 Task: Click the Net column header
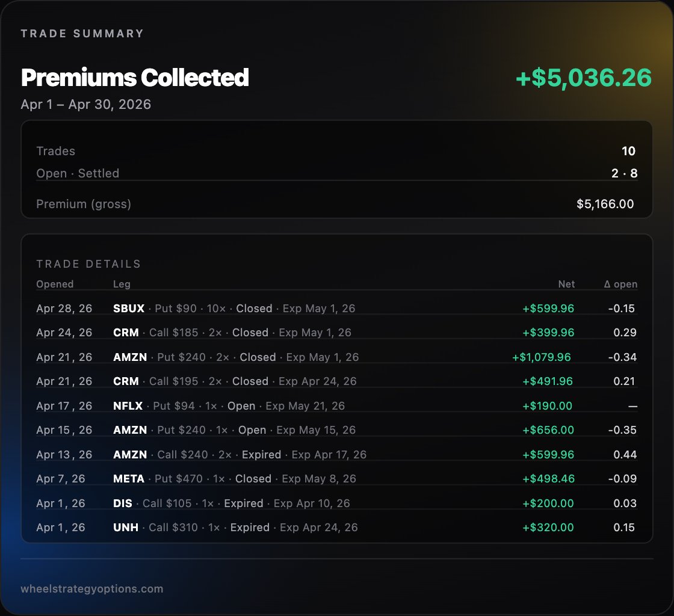coord(566,284)
